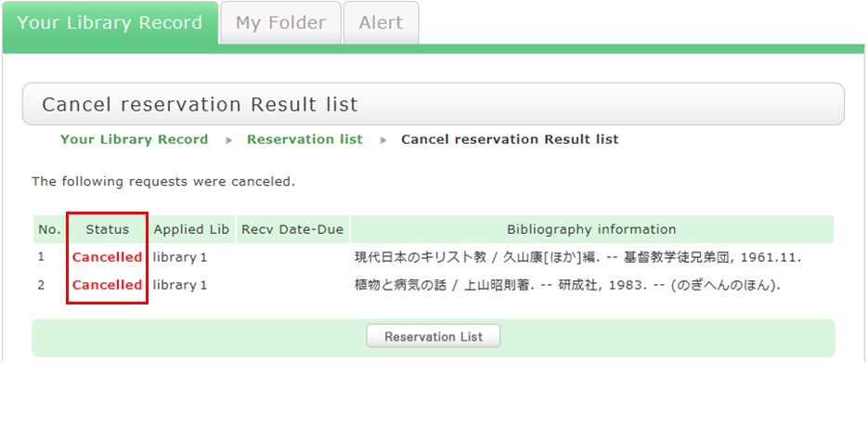This screenshot has height=427, width=868.
Task: Click the breadcrumb arrow after Your Library Record
Action: (228, 140)
